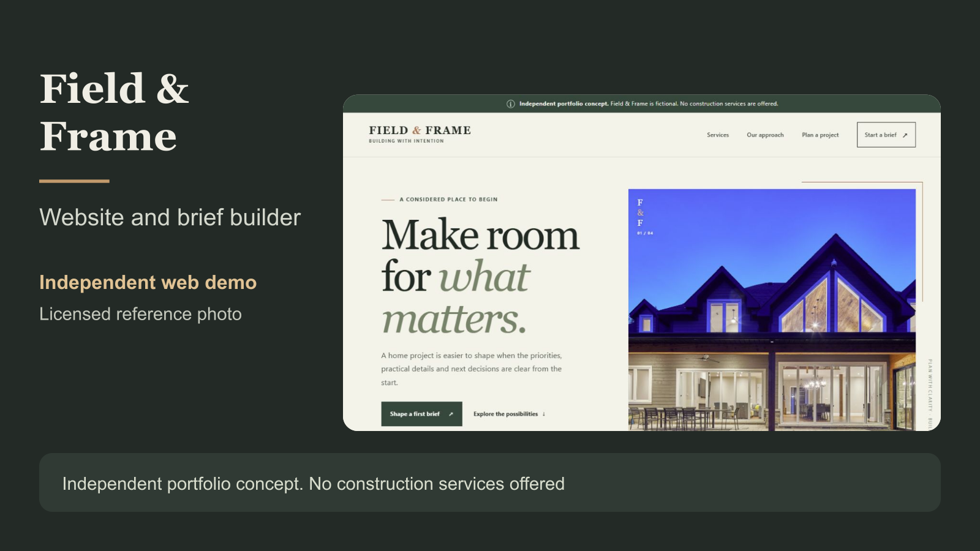Viewport: 980px width, 551px height.
Task: Click the info icon in the top banner
Action: 511,104
